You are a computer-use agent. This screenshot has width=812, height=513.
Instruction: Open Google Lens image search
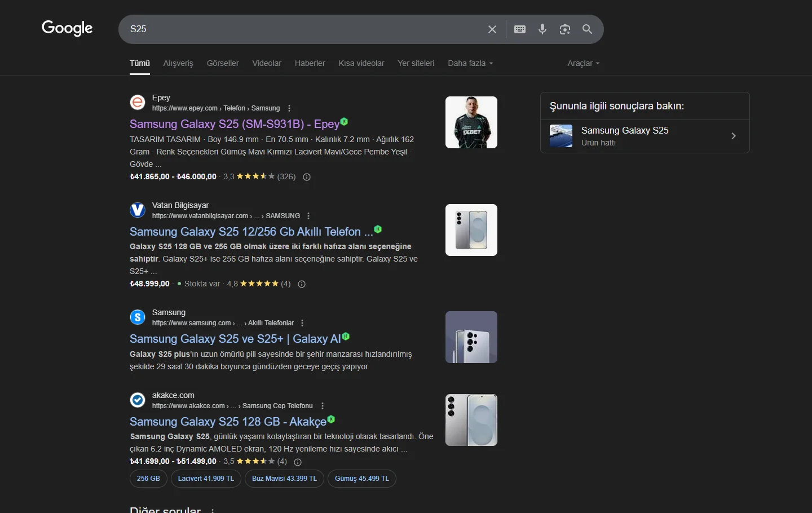coord(565,29)
